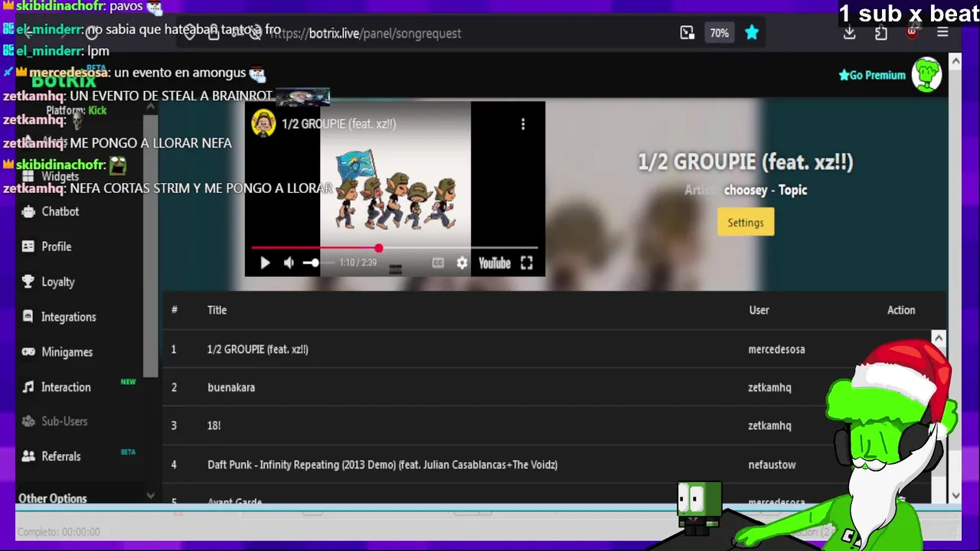Screen dimensions: 980x551
Task: Click the channel avatar in video header
Action: coord(263,124)
